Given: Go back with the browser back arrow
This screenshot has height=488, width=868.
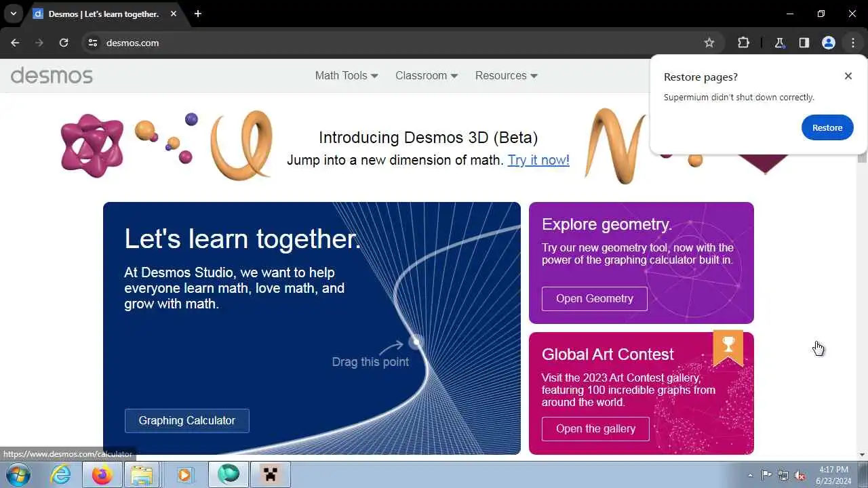Looking at the screenshot, I should tap(15, 43).
